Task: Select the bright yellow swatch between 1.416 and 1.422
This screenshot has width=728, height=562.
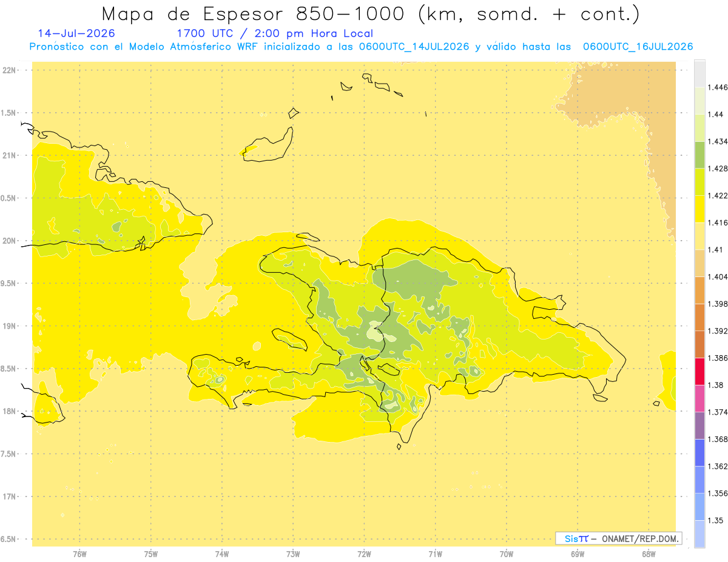Action: tap(699, 209)
